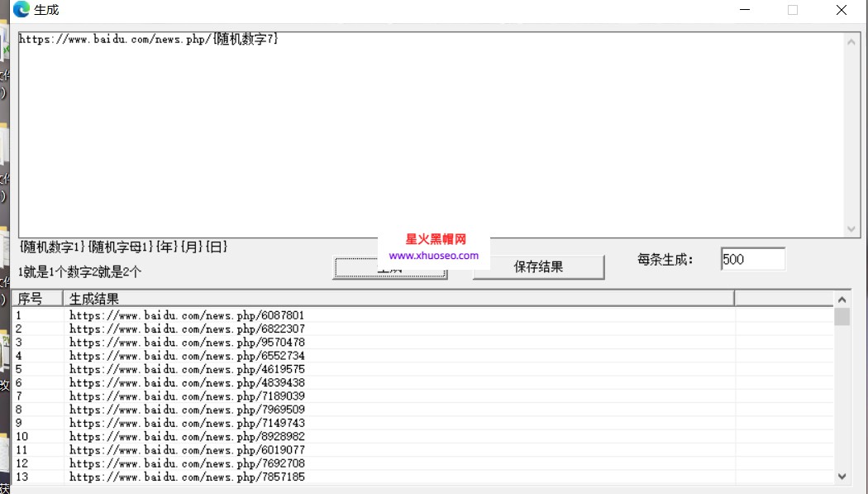Click the Edge app icon in title bar
The image size is (868, 494).
[21, 9]
